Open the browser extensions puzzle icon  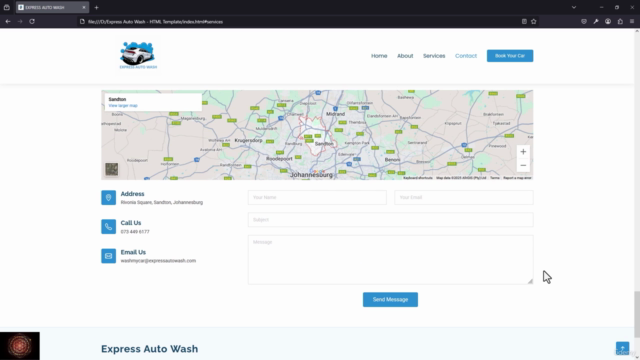(x=620, y=21)
